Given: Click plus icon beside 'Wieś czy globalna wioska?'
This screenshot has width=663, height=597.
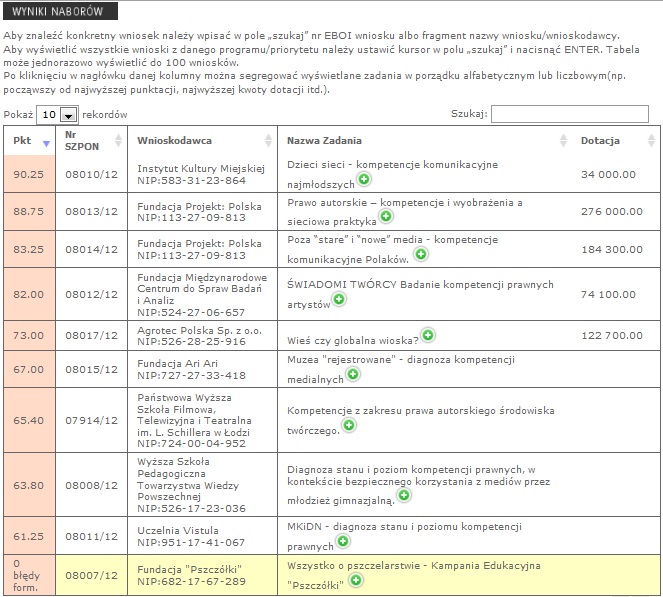Looking at the screenshot, I should (x=428, y=335).
